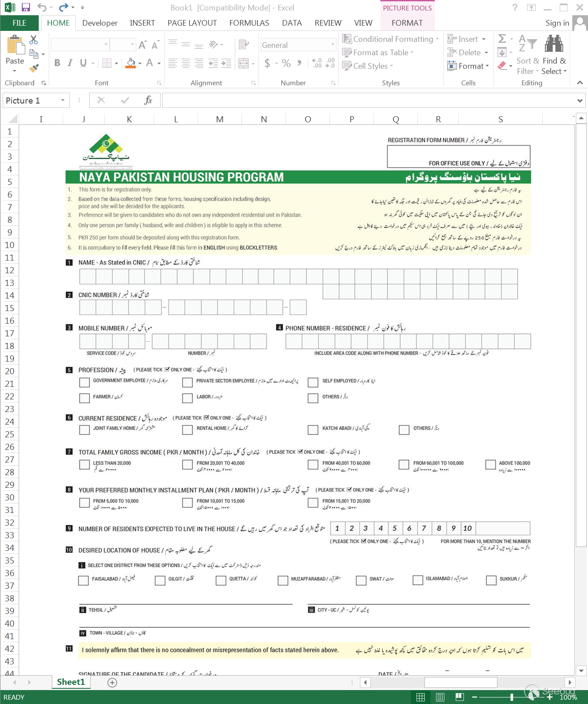The width and height of the screenshot is (588, 704).
Task: Switch to the Developer tab
Action: point(100,23)
